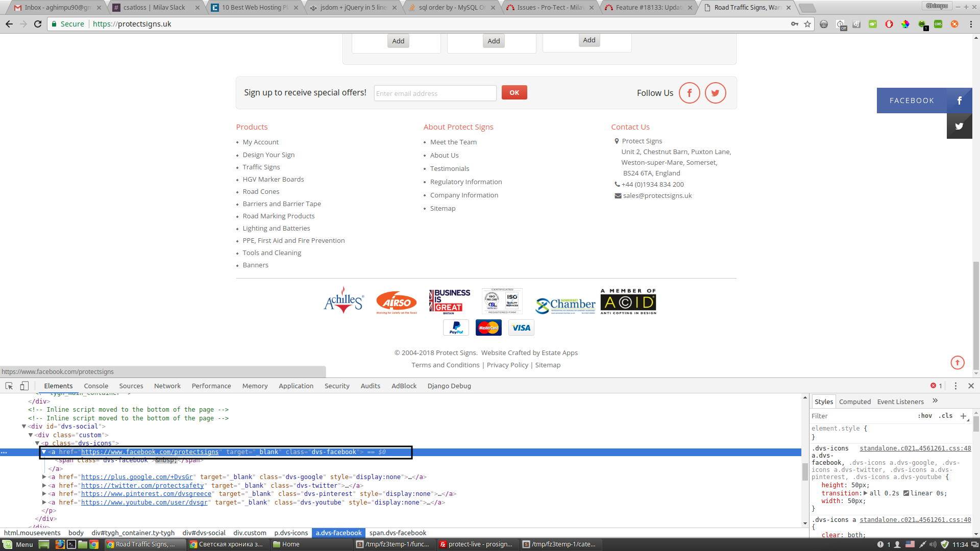Click the MasterCard payment logo
The width and height of the screenshot is (980, 551).
click(x=488, y=328)
